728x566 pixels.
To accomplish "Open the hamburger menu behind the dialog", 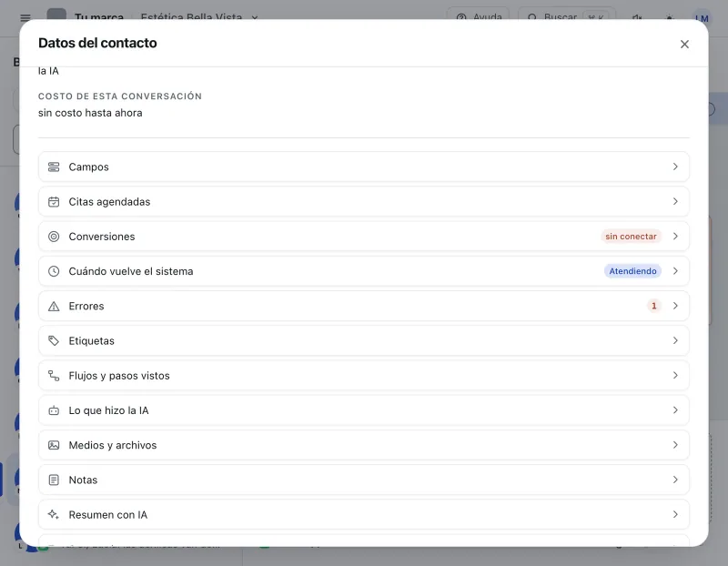I will (x=25, y=17).
